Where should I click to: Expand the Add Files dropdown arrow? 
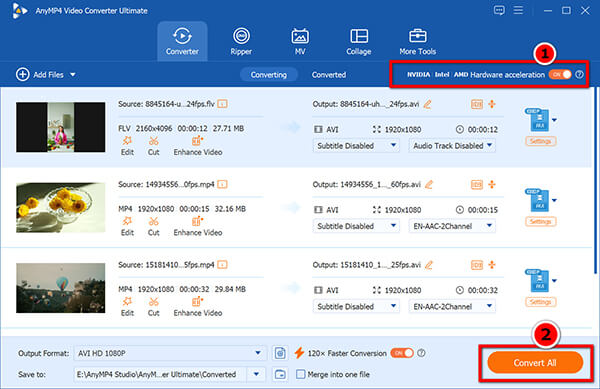point(73,75)
